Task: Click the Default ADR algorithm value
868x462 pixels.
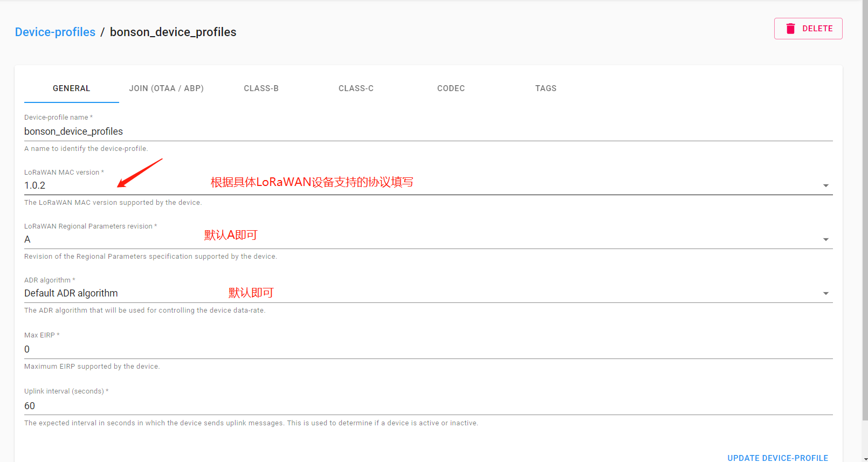Action: tap(71, 293)
